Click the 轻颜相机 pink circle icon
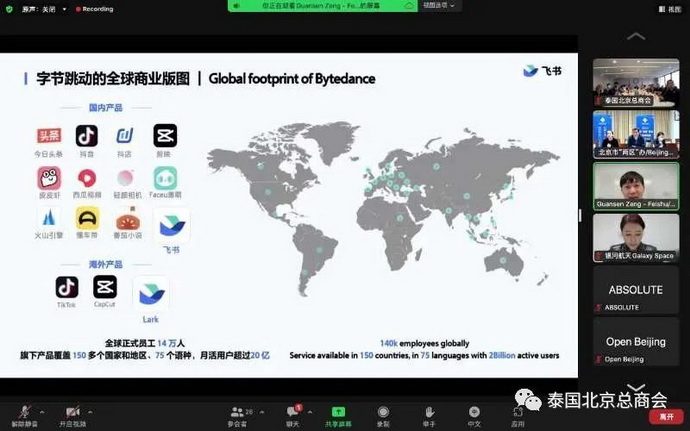Viewport: 690px width, 431px height. pos(125,178)
